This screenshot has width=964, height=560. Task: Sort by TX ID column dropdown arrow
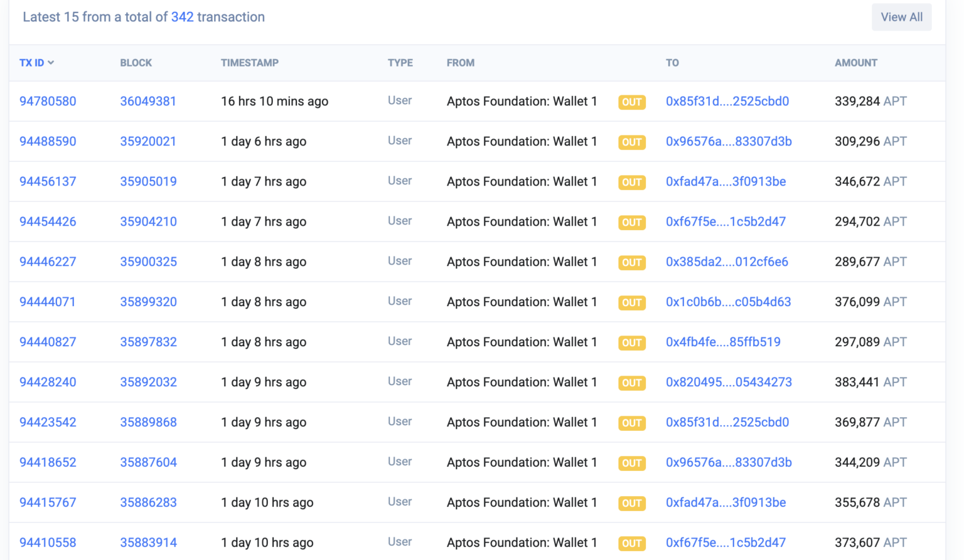point(51,63)
